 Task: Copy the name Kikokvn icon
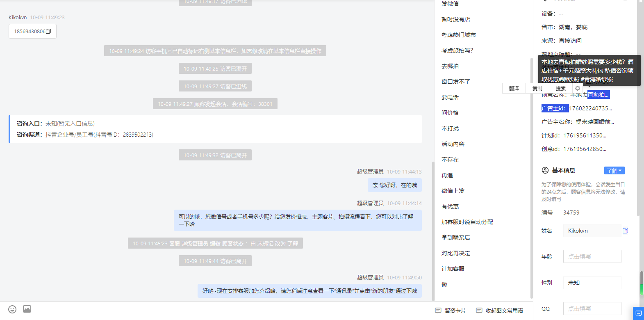point(625,231)
